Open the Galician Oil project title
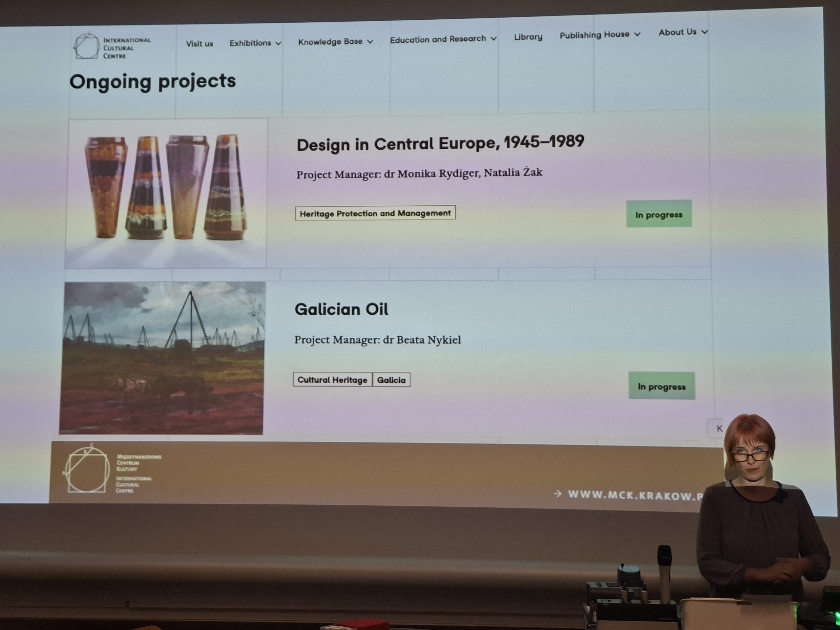Screen dimensions: 840x630 (341, 309)
